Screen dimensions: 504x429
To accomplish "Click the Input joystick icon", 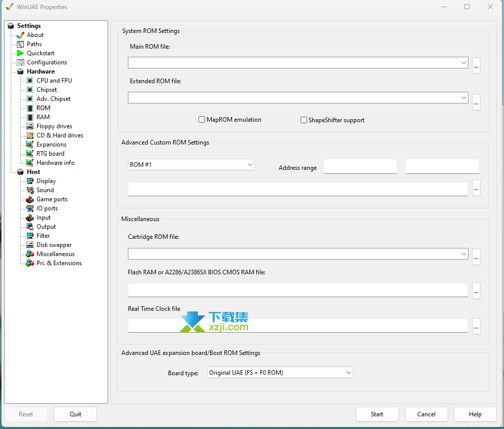I will pyautogui.click(x=30, y=218).
